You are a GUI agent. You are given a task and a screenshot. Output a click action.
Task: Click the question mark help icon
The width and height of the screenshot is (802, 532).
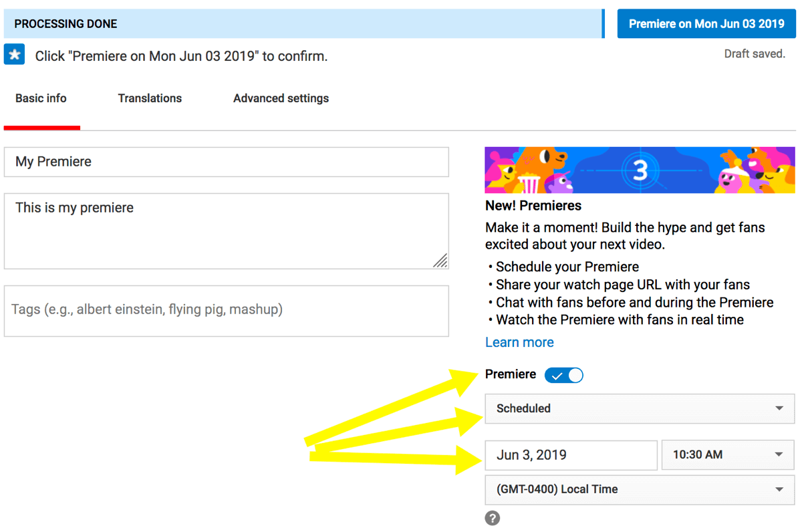click(493, 518)
